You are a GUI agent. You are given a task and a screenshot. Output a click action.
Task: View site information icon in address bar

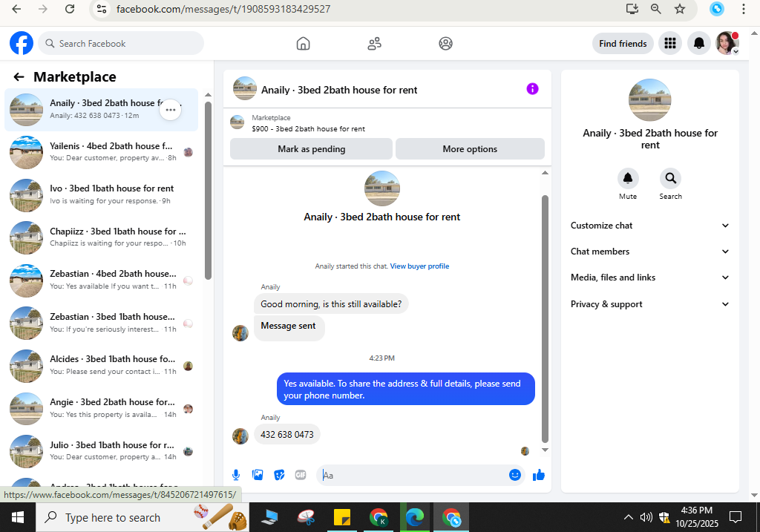102,9
